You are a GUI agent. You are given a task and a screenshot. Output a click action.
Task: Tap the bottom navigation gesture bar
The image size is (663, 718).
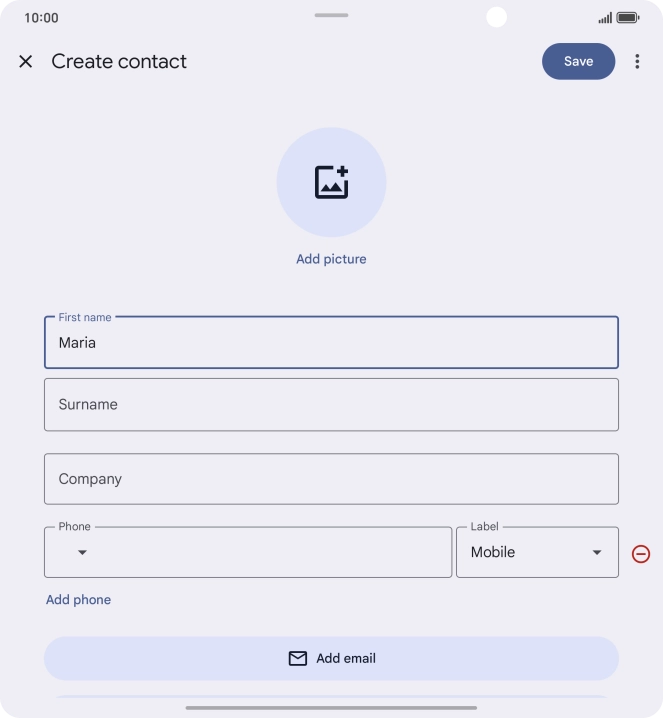(331, 708)
